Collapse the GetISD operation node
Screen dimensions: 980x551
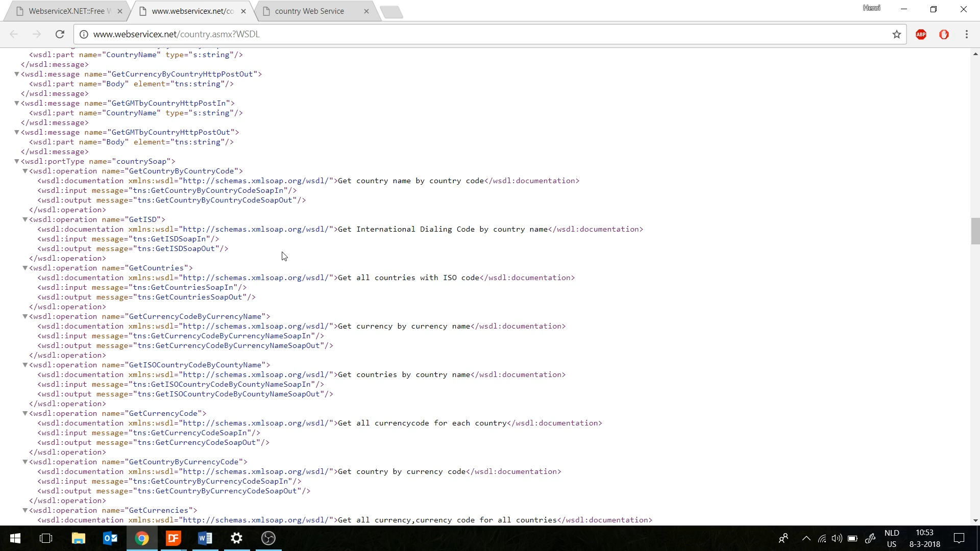pyautogui.click(x=25, y=219)
